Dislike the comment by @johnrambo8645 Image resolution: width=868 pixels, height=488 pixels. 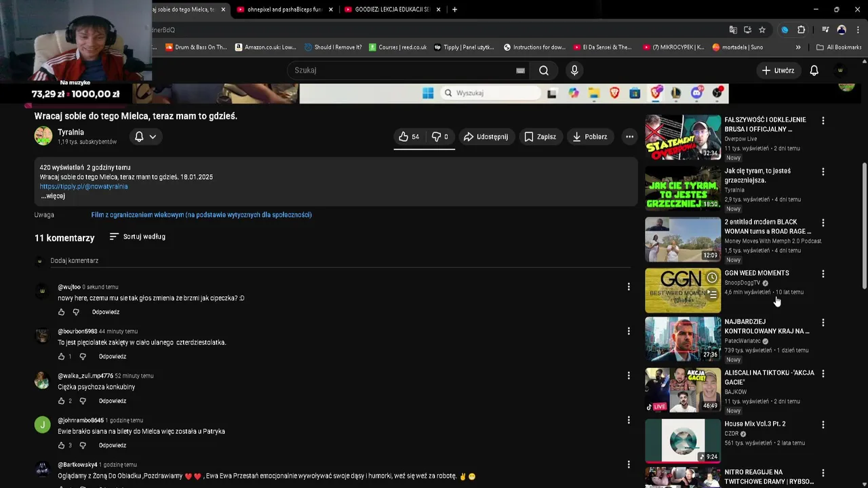pos(83,445)
